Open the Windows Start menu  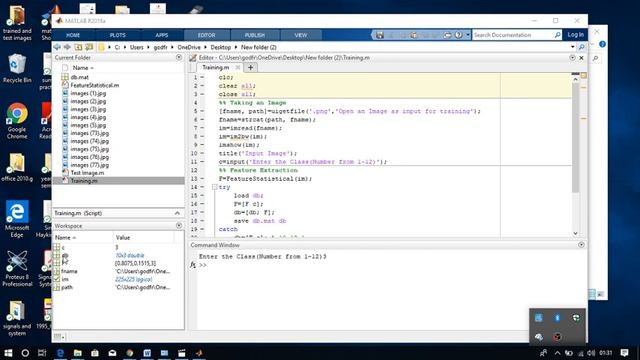pos(8,353)
